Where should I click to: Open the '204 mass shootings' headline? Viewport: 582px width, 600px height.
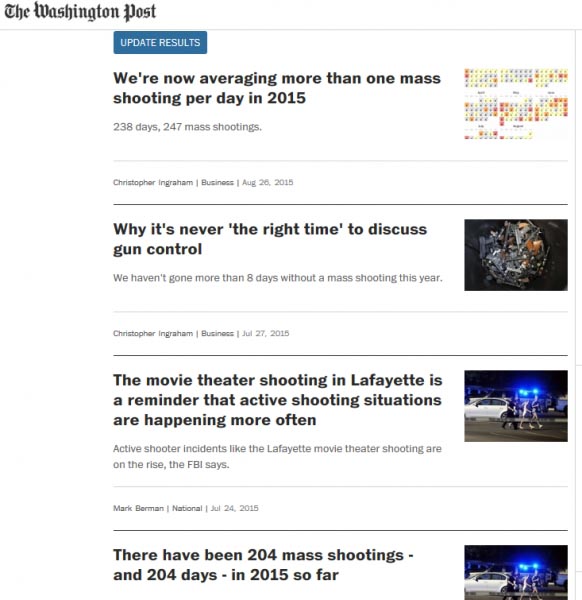tap(263, 565)
